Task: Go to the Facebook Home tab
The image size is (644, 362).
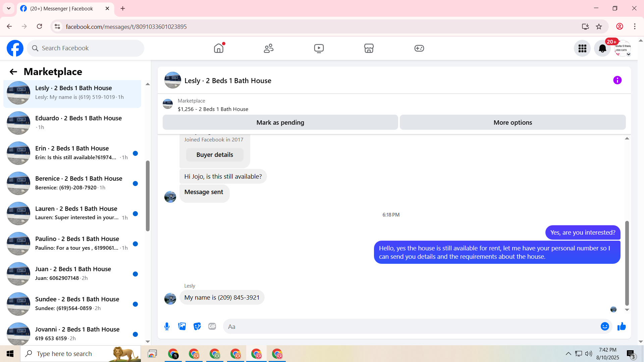Action: (x=218, y=49)
